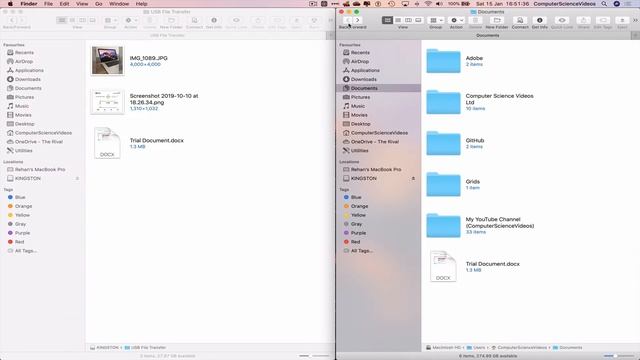Viewport: 640px width, 360px height.
Task: Go back in the Documents window
Action: coord(347,20)
